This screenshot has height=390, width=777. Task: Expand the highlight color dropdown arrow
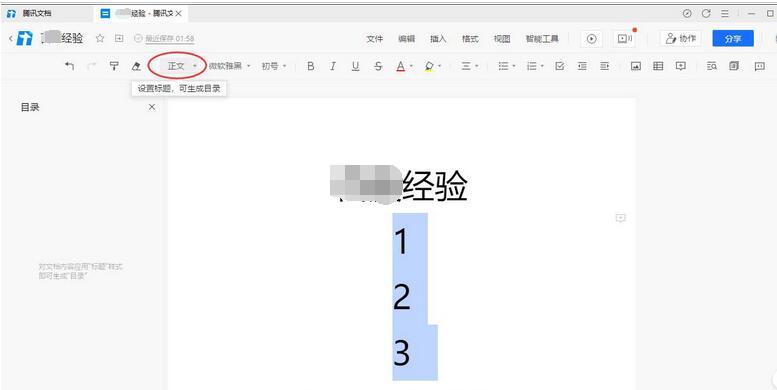[440, 66]
